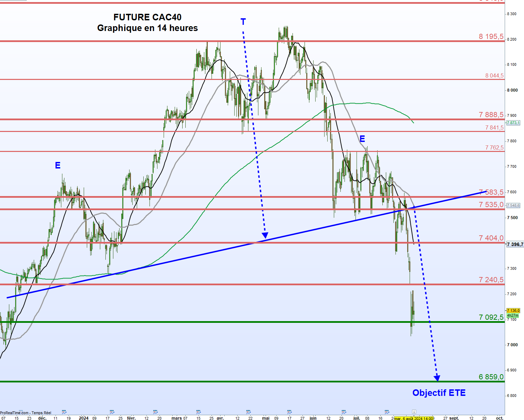This screenshot has width=524, height=420.
Task: Select the "Objectif ETE" text annotation
Action: (x=439, y=393)
